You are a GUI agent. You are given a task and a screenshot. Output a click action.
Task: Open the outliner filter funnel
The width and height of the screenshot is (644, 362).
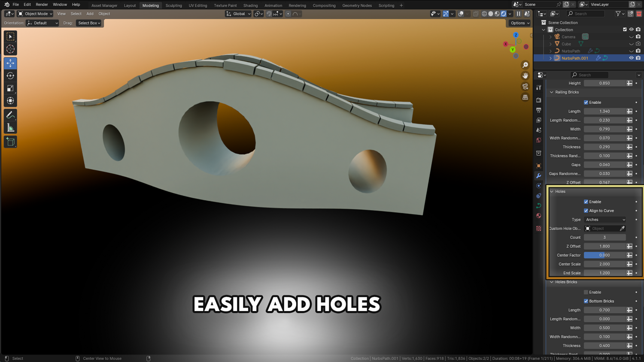pyautogui.click(x=618, y=14)
